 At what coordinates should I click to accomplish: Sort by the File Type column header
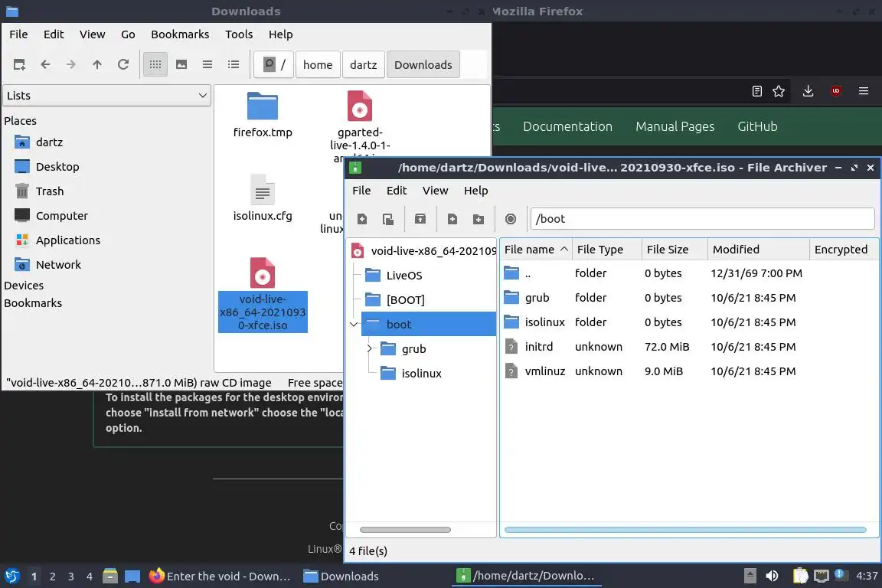pos(607,250)
